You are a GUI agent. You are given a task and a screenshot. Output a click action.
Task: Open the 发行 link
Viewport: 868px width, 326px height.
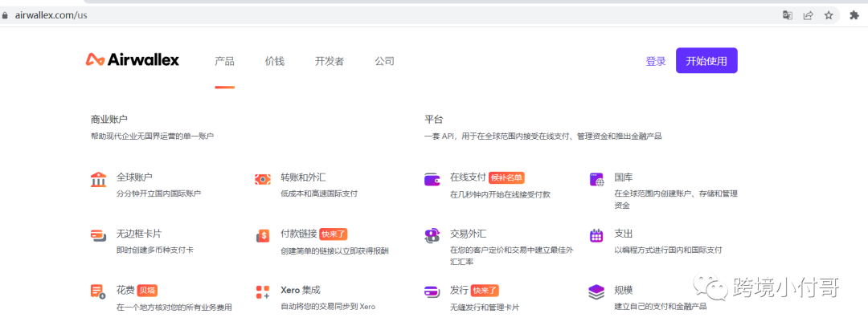click(x=460, y=290)
